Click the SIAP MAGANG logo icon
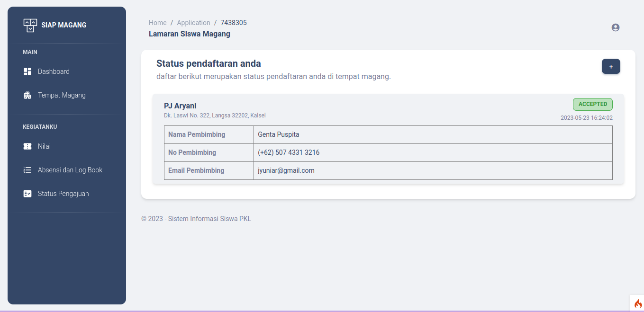Image resolution: width=644 pixels, height=312 pixels. (30, 26)
